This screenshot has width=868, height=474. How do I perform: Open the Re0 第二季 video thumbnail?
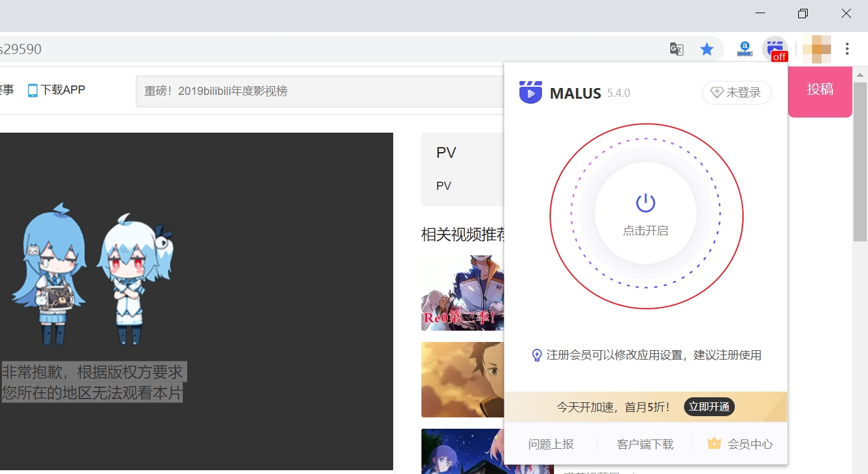[x=462, y=293]
